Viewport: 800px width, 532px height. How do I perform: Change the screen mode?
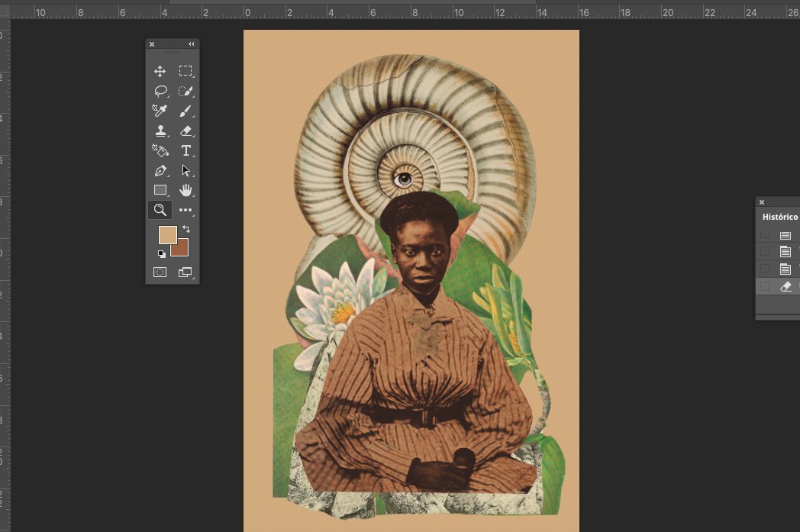[185, 272]
